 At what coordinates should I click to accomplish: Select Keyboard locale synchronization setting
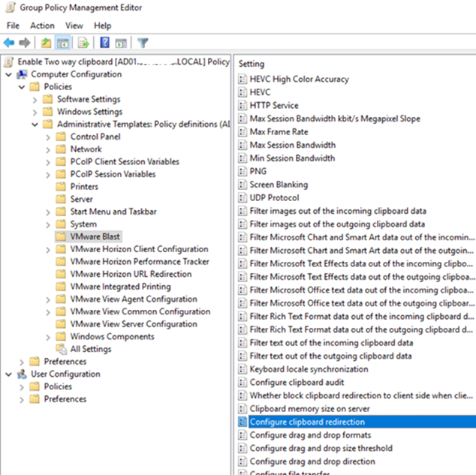309,369
